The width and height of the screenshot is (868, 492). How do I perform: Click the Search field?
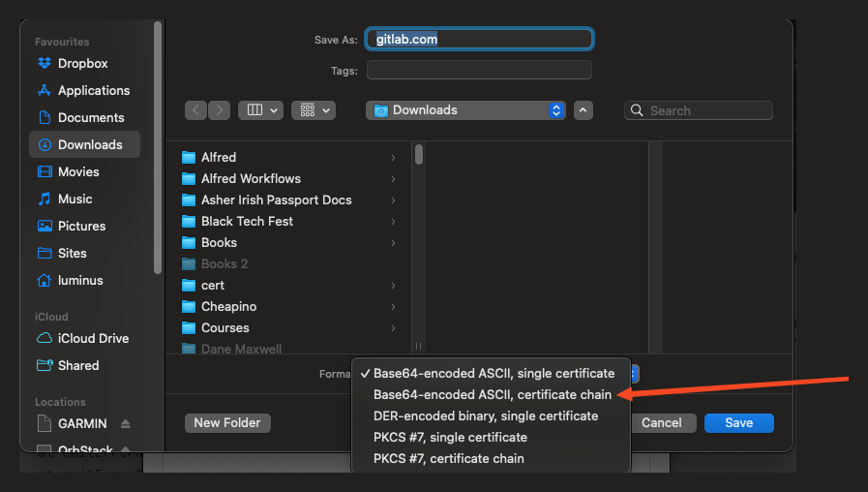pyautogui.click(x=699, y=110)
